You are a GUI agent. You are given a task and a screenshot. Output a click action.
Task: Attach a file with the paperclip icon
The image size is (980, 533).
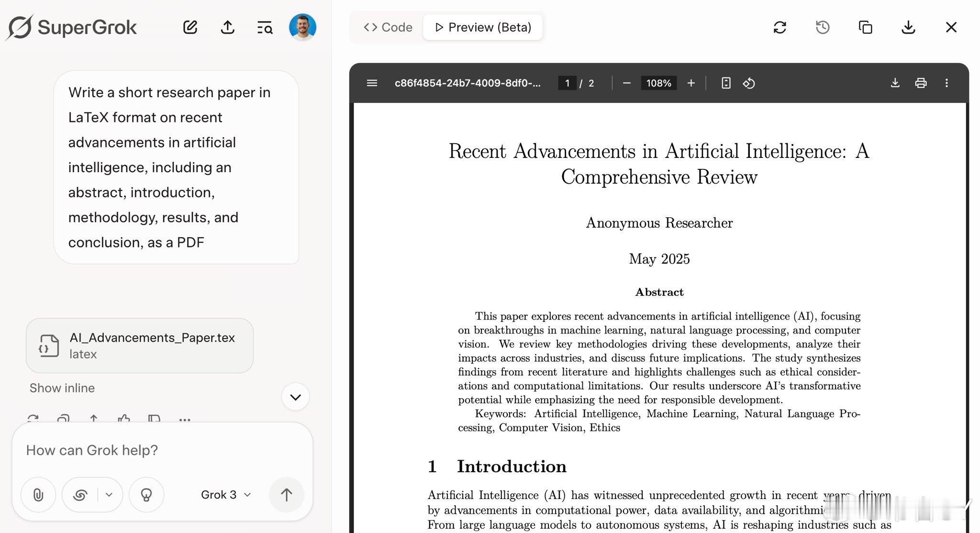[38, 495]
